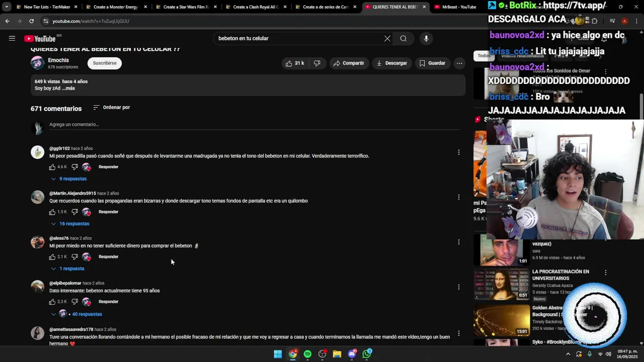Dislike the video with thumbs down
Screen dimensions: 644x362
(317, 63)
